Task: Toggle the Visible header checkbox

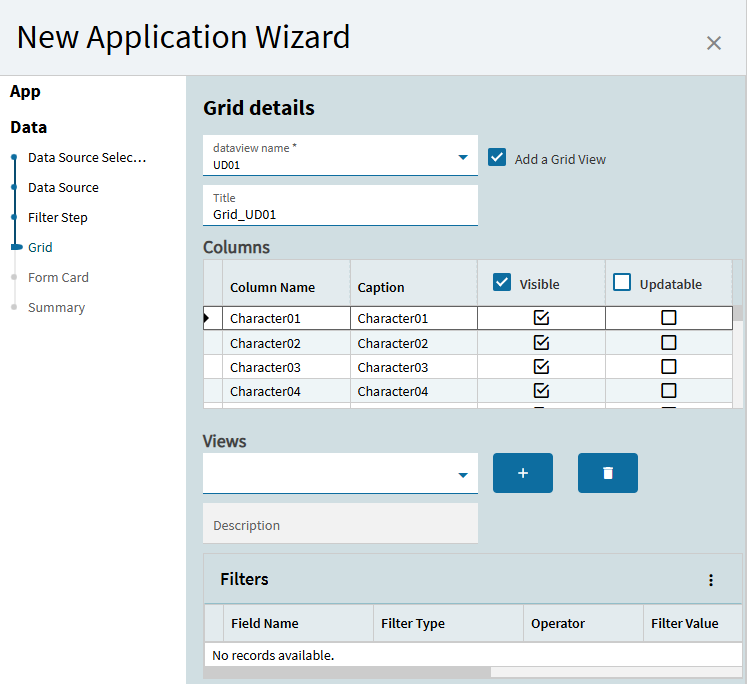Action: point(502,282)
